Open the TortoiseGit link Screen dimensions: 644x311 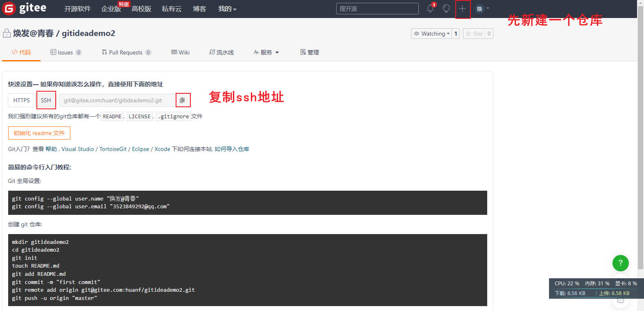tap(113, 149)
